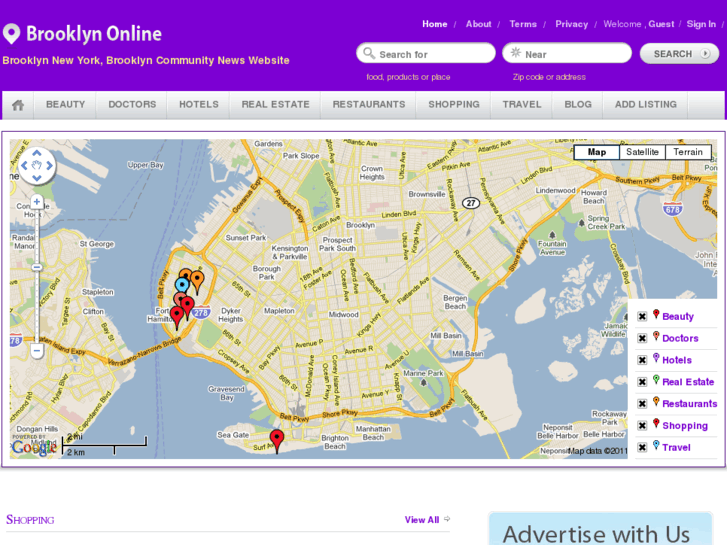Open the Blog menu item
727x545 pixels.
578,105
